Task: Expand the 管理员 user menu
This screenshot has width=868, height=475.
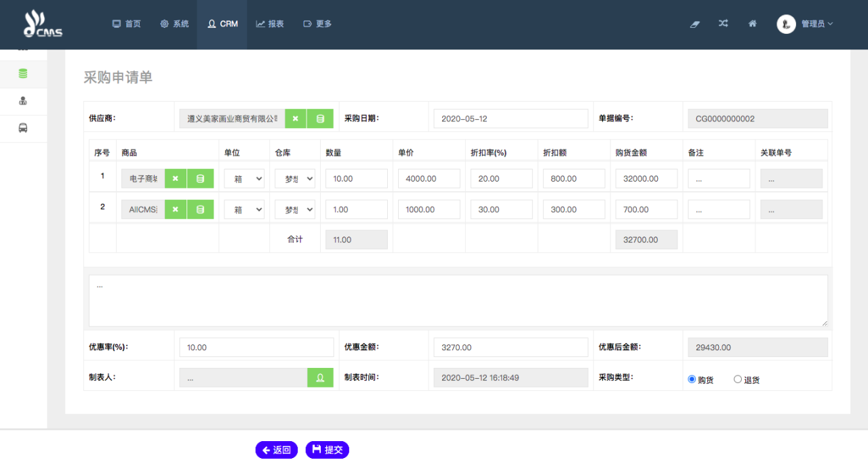Action: pos(806,24)
